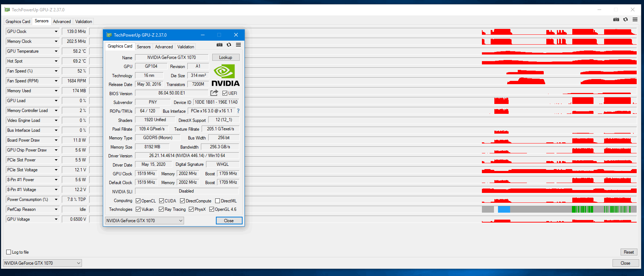Click the Driver Version field

[x=187, y=156]
